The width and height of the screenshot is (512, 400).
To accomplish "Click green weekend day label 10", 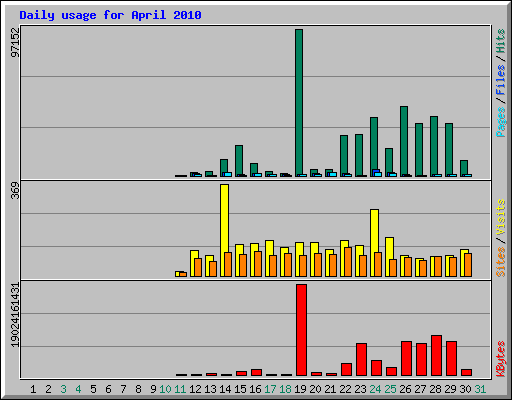I will tap(165, 389).
